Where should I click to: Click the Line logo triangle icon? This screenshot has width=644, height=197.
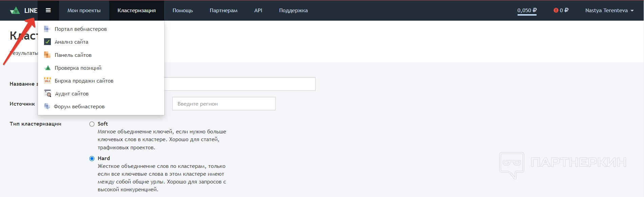(x=15, y=10)
